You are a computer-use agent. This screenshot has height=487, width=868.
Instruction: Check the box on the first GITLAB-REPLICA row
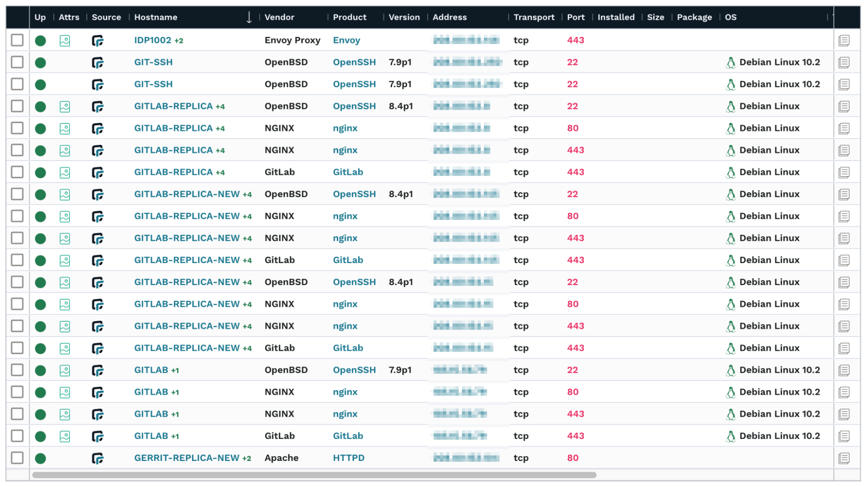pos(17,106)
